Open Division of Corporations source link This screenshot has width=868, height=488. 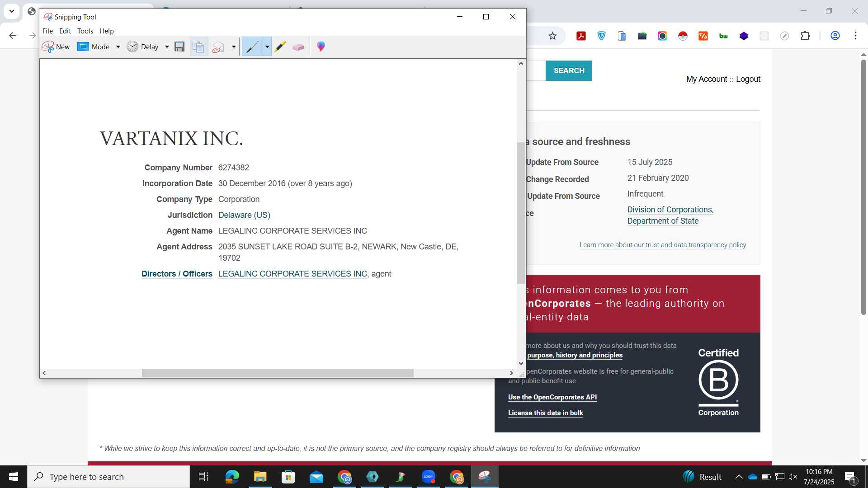(670, 215)
